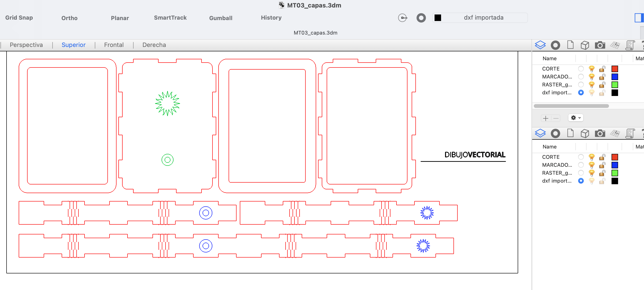644x290 pixels.
Task: Enable the Gumball button
Action: click(x=220, y=18)
